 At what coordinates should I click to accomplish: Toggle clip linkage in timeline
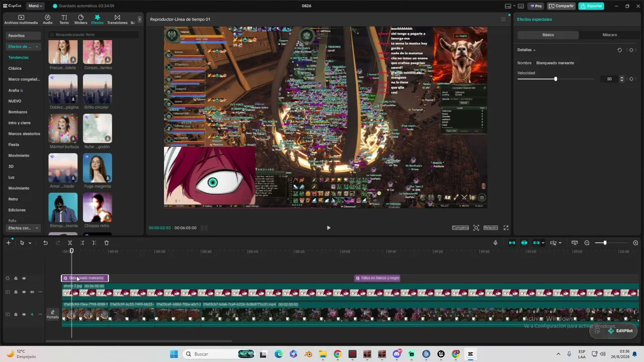[x=536, y=243]
